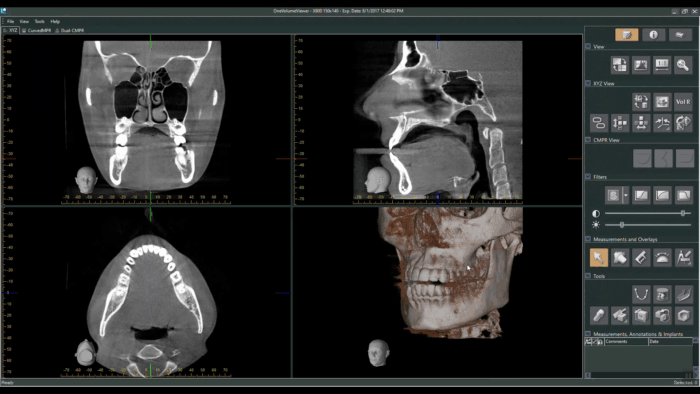Image resolution: width=700 pixels, height=394 pixels.
Task: Click the cube rotate tool icon
Action: [x=662, y=315]
